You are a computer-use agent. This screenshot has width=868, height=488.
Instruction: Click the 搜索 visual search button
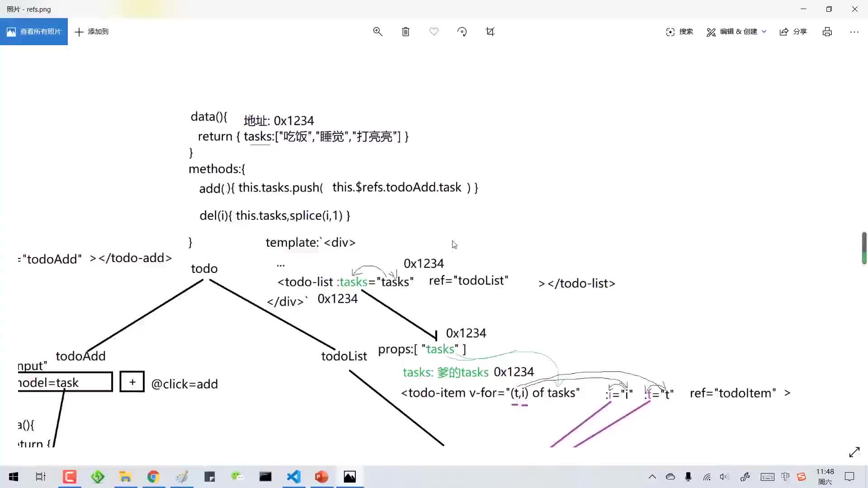(x=679, y=32)
